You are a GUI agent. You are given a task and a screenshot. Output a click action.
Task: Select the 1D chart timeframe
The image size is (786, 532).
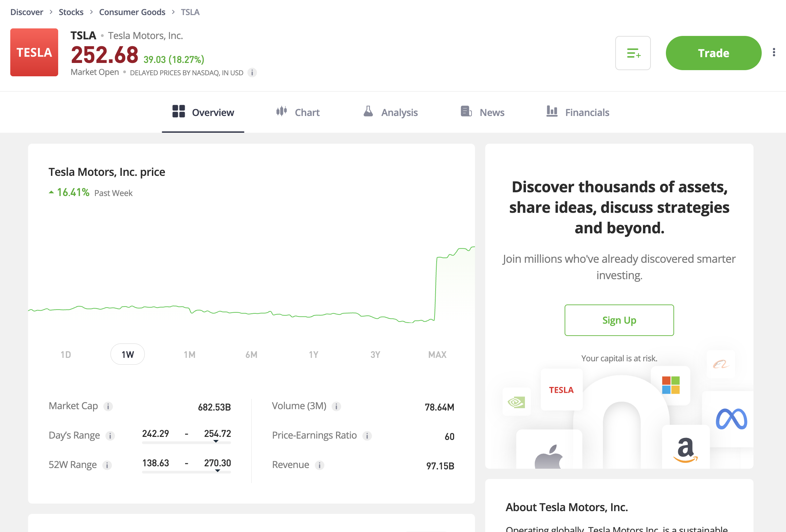point(66,354)
